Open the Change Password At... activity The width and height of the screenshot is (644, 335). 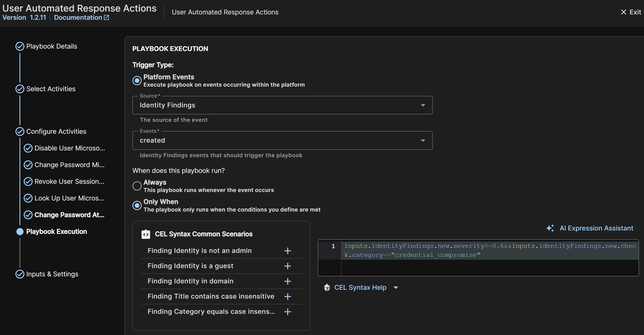(69, 215)
